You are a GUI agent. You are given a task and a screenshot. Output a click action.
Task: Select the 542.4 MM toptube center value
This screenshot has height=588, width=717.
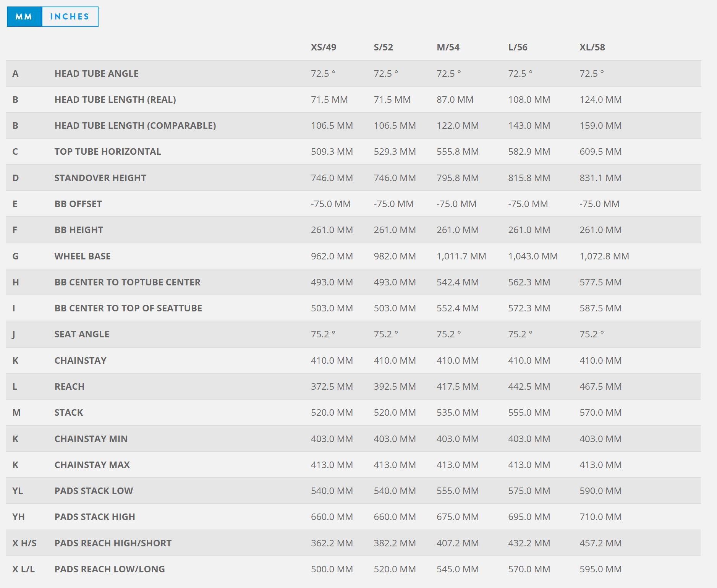coord(458,282)
